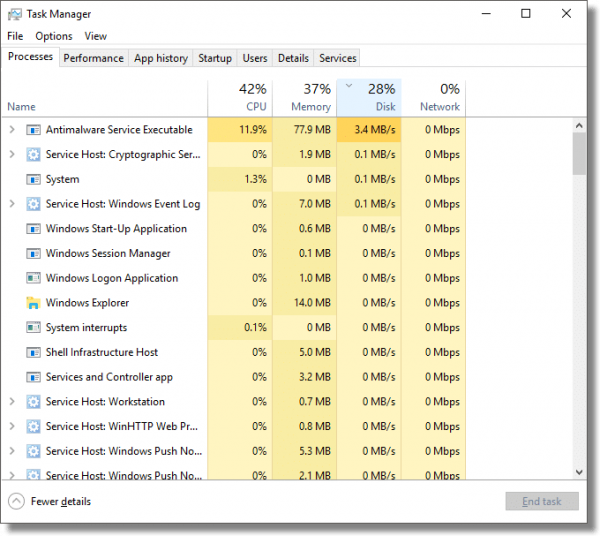This screenshot has width=600, height=536.
Task: Sort processes by the Memory column
Action: [x=305, y=98]
